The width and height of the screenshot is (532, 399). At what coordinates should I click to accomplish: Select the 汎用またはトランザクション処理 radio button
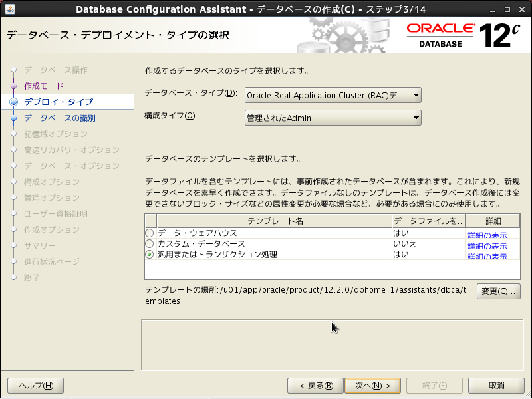(149, 255)
